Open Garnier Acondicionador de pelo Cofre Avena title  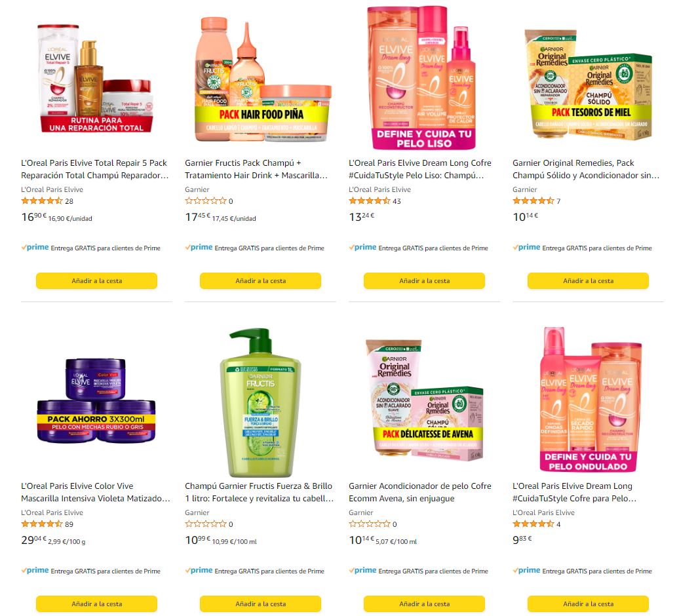point(420,492)
